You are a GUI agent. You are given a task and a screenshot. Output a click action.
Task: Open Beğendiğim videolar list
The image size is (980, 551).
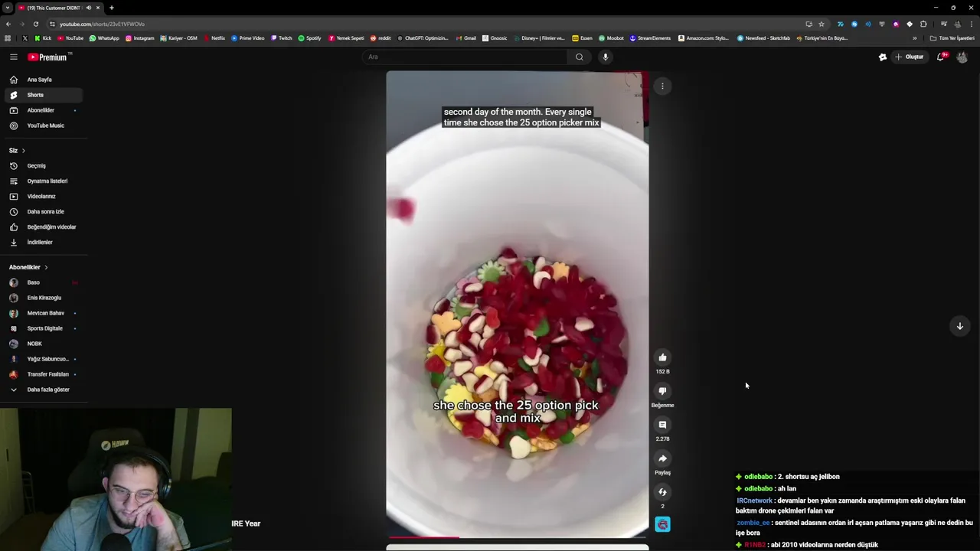43,227
